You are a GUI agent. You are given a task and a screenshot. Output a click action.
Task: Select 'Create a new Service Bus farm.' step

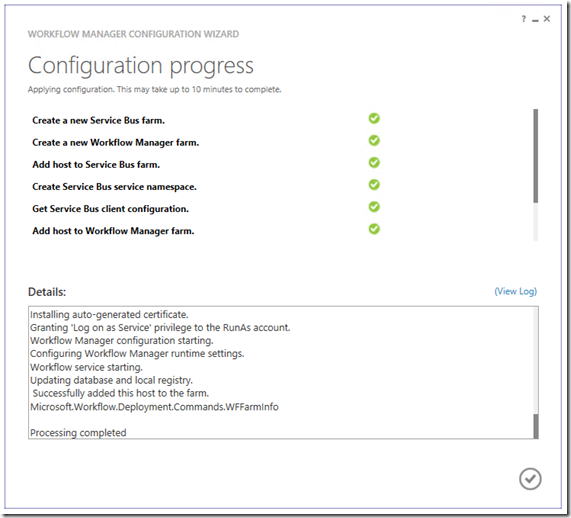point(98,121)
